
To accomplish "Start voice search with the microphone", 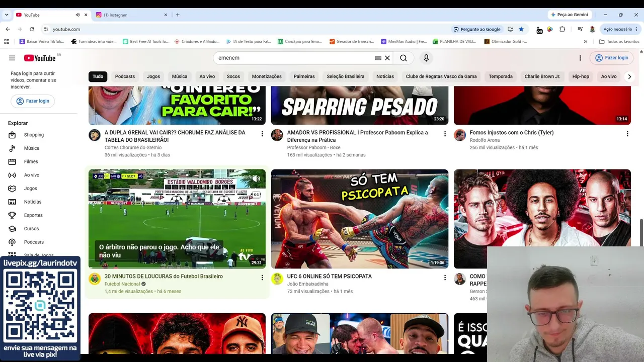I will click(426, 58).
